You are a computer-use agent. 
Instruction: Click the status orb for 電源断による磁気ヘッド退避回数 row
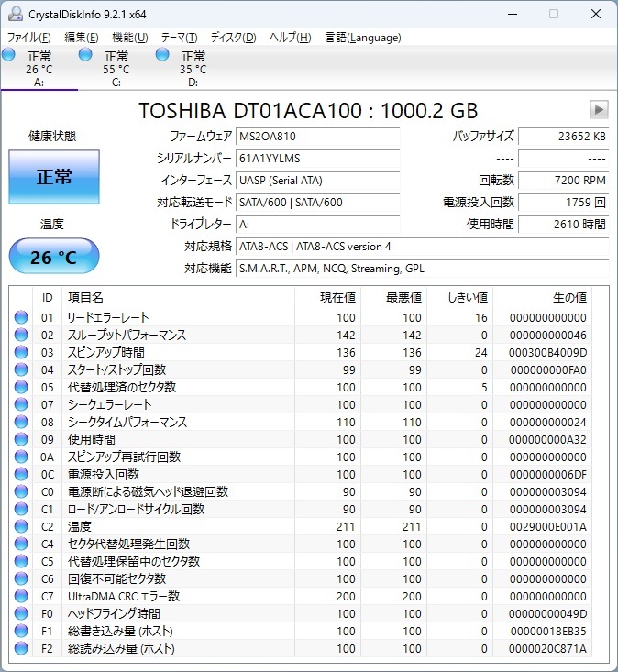point(21,491)
